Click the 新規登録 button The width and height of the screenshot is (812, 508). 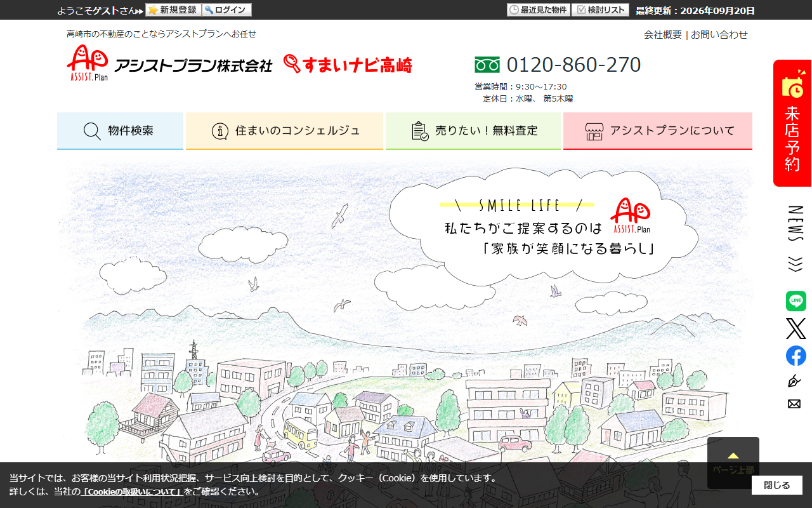[173, 10]
